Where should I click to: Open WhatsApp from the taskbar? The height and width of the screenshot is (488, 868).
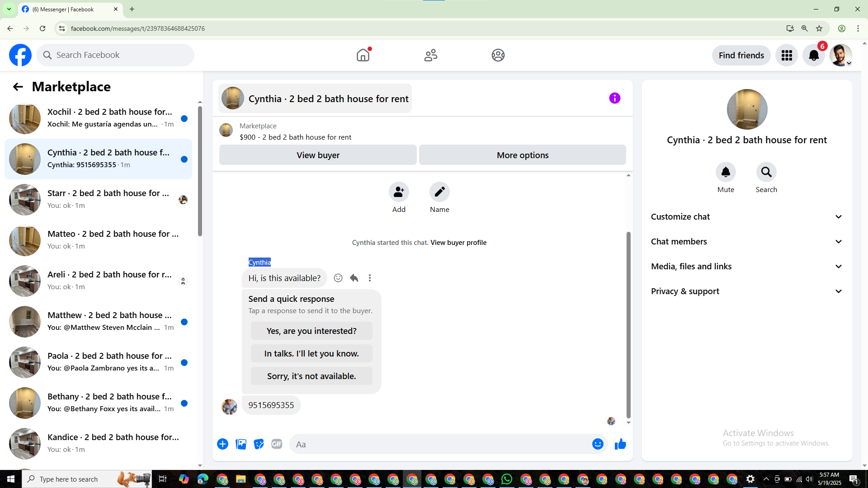pos(507,479)
